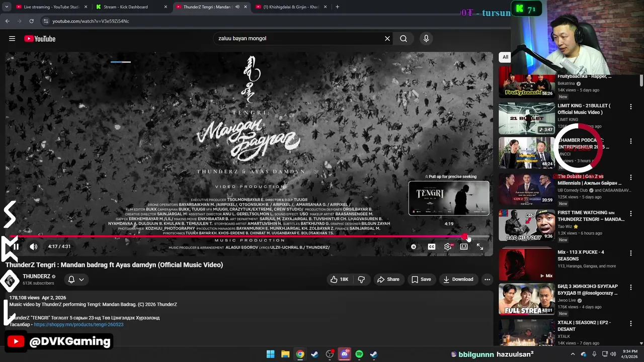Clear the search box text
644x362 pixels.
point(387,38)
